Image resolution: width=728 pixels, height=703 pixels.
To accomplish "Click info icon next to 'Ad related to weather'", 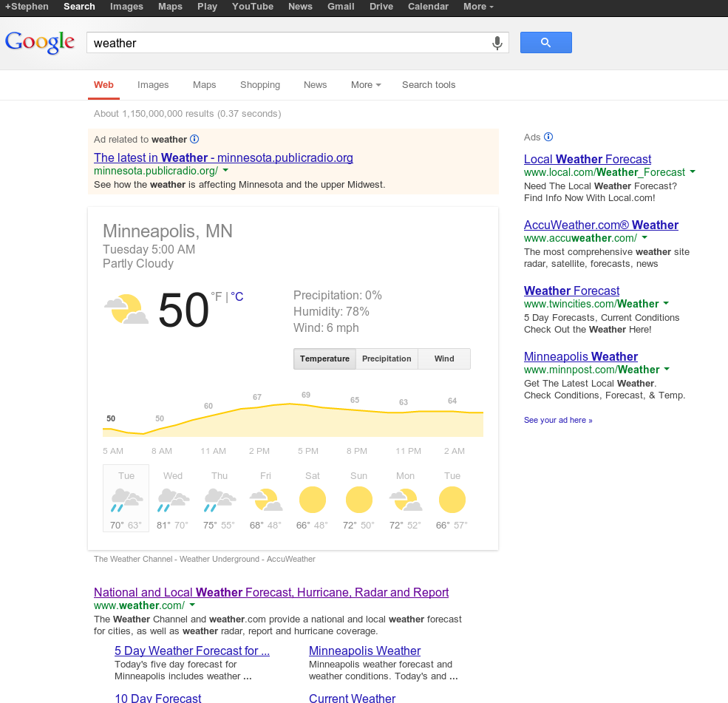I will coord(194,139).
